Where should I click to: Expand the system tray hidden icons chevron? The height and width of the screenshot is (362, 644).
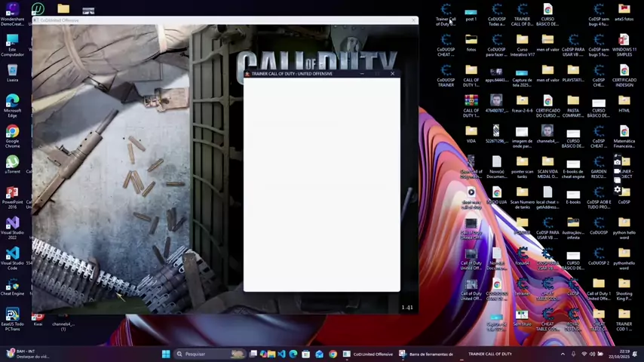pos(563,354)
